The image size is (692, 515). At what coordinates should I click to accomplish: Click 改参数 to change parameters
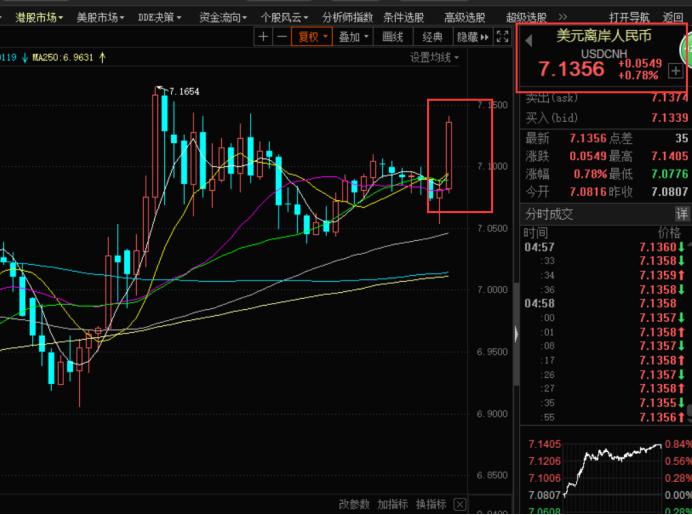pyautogui.click(x=354, y=504)
